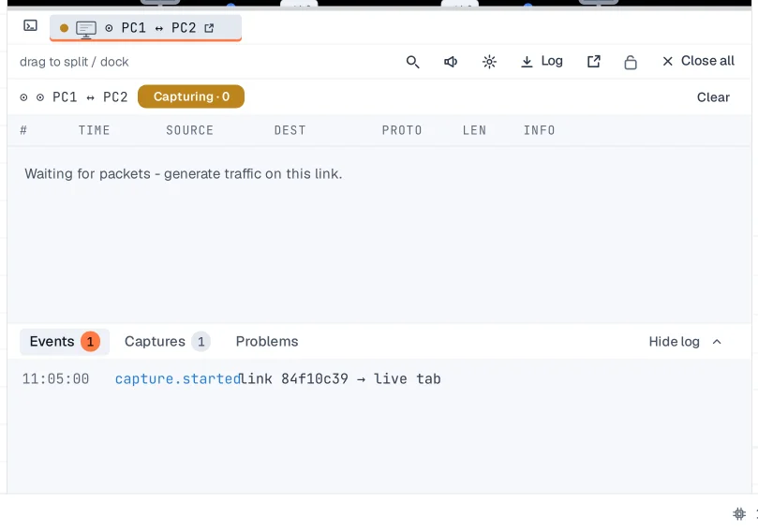The height and width of the screenshot is (532, 758).
Task: Open the terminal console icon
Action: click(x=31, y=25)
